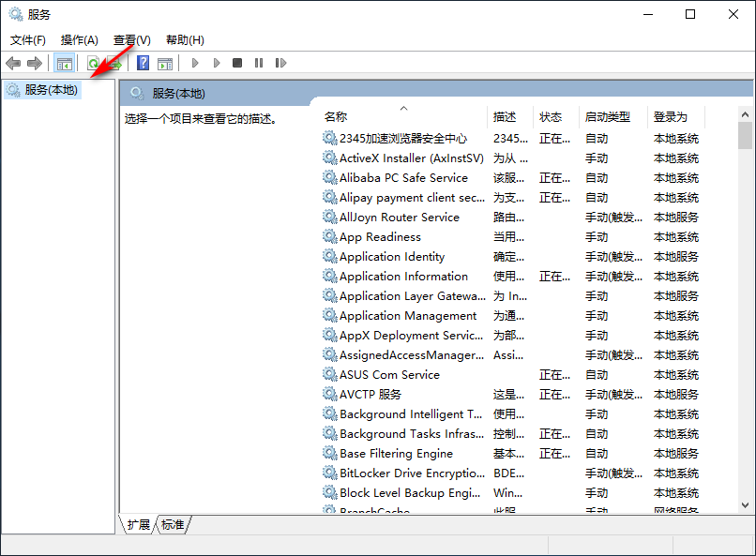Select the Export List toolbar icon
The height and width of the screenshot is (556, 756).
113,63
